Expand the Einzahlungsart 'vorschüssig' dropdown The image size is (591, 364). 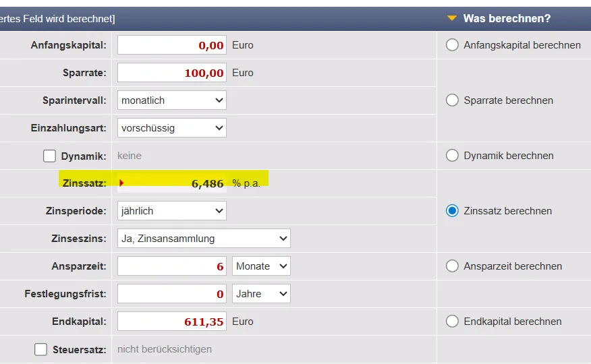point(172,128)
